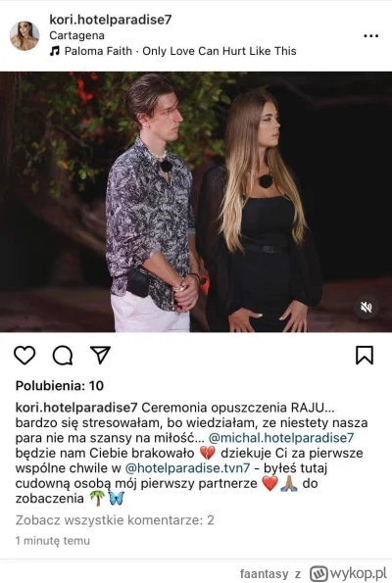The image size is (392, 583).
Task: Tap the music note icon
Action: 55,51
